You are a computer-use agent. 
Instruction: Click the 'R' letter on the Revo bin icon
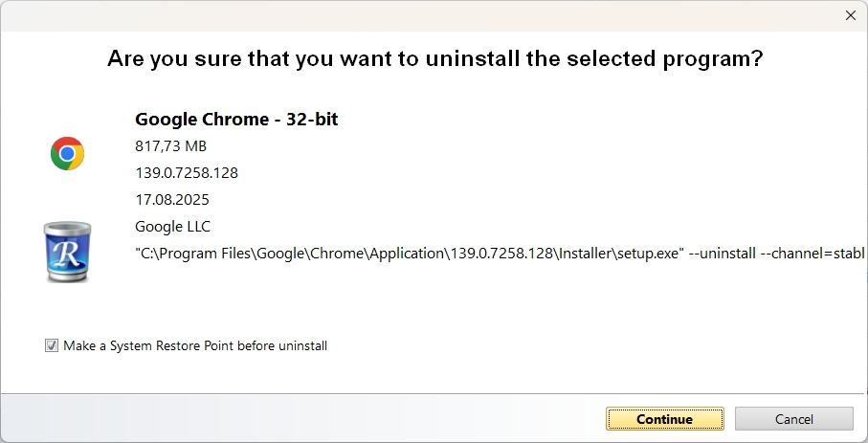(66, 255)
